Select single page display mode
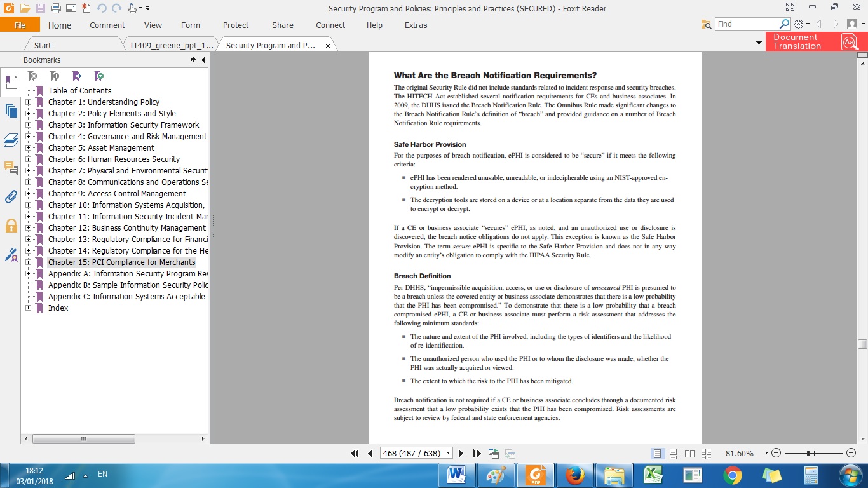Image resolution: width=868 pixels, height=488 pixels. (x=657, y=453)
